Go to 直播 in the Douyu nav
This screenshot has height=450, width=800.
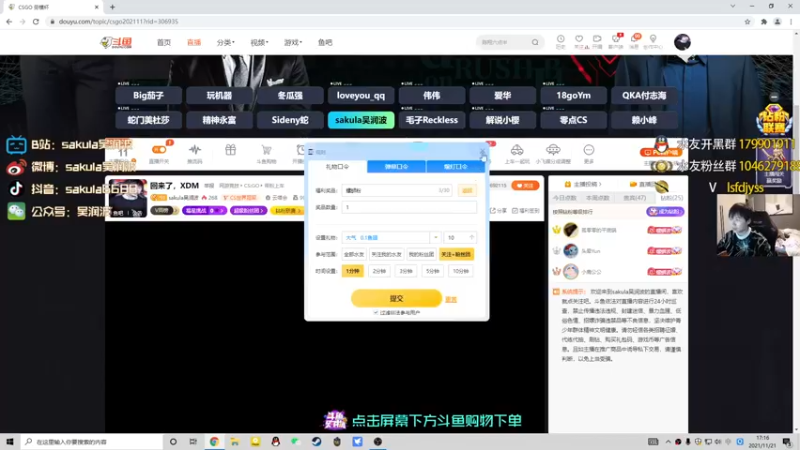[194, 42]
